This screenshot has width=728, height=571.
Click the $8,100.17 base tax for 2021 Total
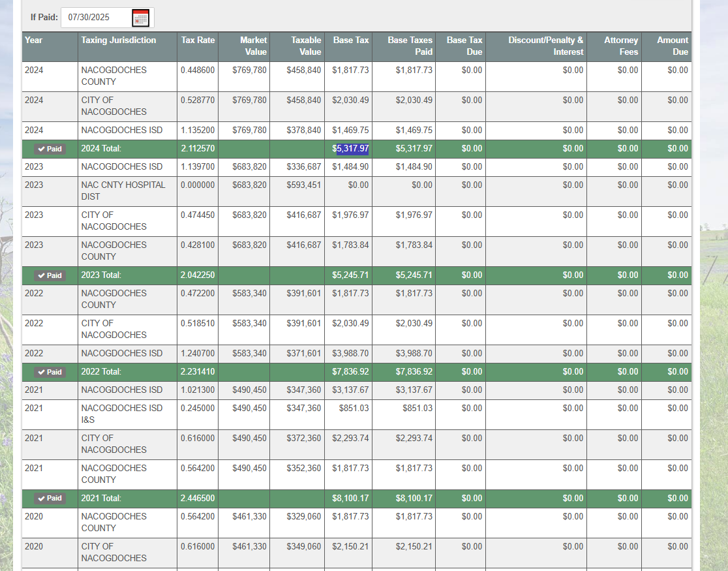(x=350, y=499)
